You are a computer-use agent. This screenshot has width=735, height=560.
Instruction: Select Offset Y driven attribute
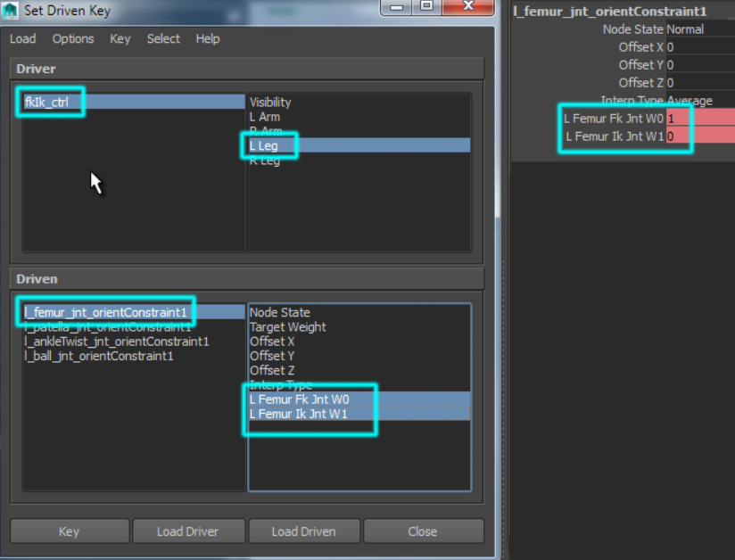click(359, 356)
